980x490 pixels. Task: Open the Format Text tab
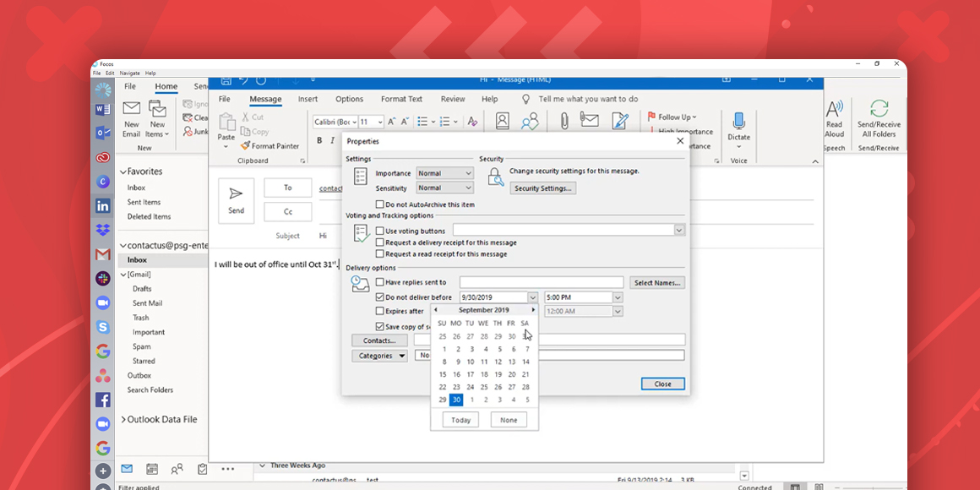point(402,99)
